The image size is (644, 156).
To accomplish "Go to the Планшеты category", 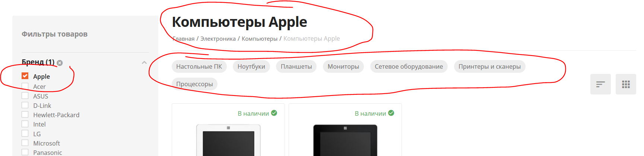I will click(296, 66).
